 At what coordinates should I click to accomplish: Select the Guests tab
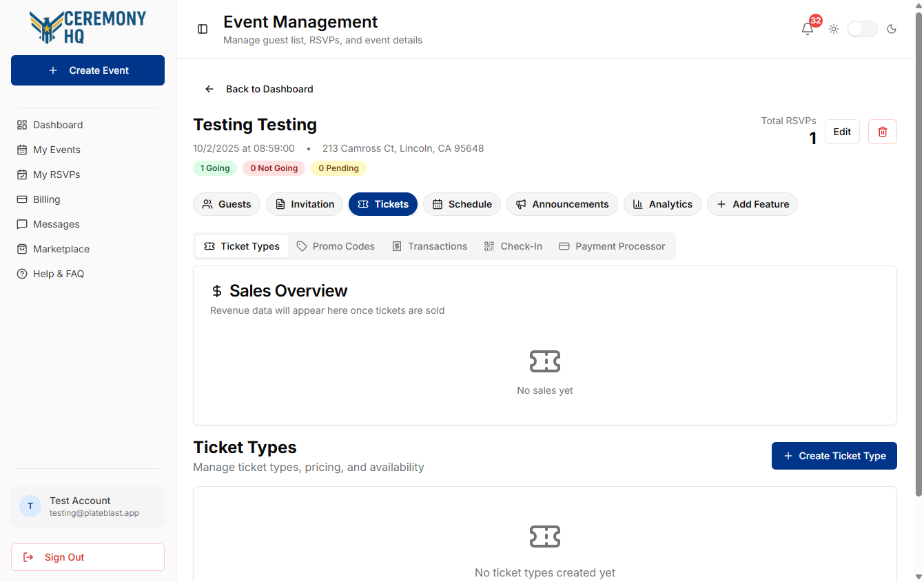tap(227, 204)
